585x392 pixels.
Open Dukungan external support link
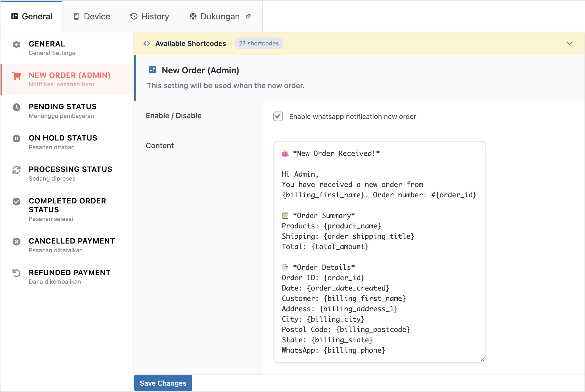pos(220,16)
